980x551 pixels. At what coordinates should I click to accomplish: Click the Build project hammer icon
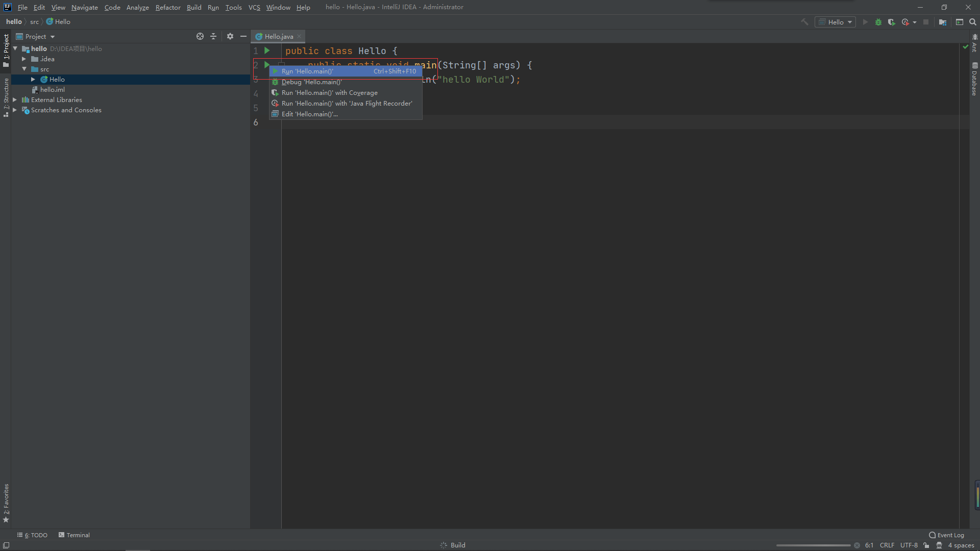tap(804, 22)
